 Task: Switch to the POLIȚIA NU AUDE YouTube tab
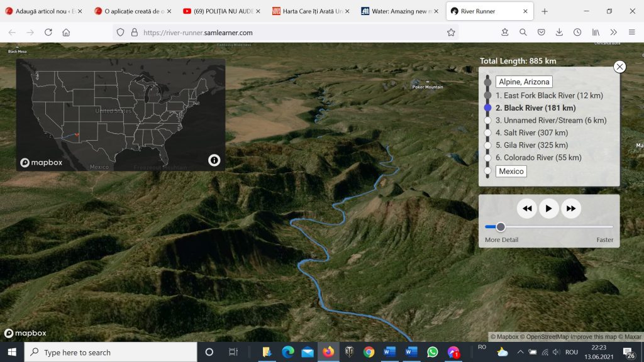220,11
